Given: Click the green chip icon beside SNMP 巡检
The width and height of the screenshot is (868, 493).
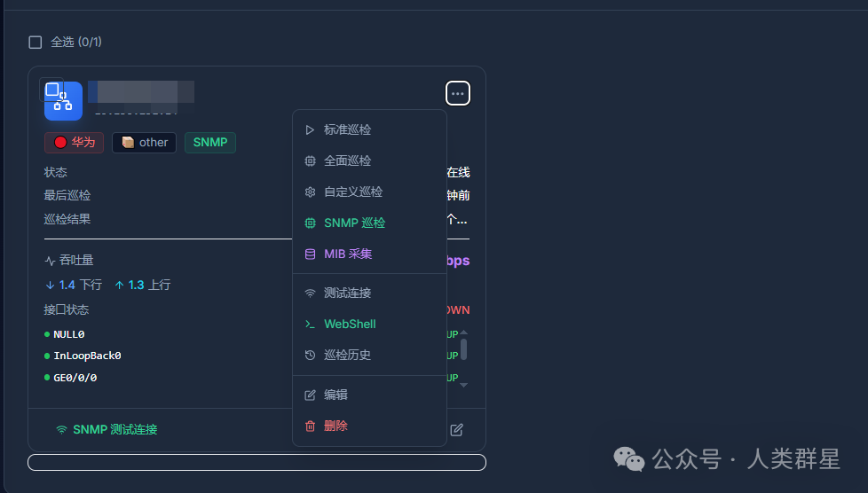Looking at the screenshot, I should [x=310, y=223].
